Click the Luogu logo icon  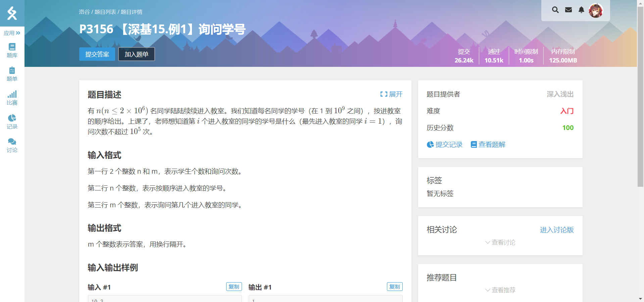click(12, 13)
